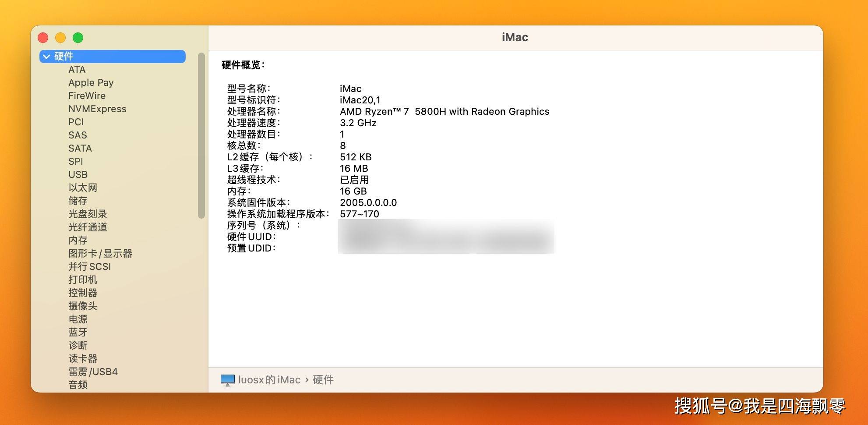
Task: Click the sidebar vertical scrollbar
Action: tap(201, 135)
